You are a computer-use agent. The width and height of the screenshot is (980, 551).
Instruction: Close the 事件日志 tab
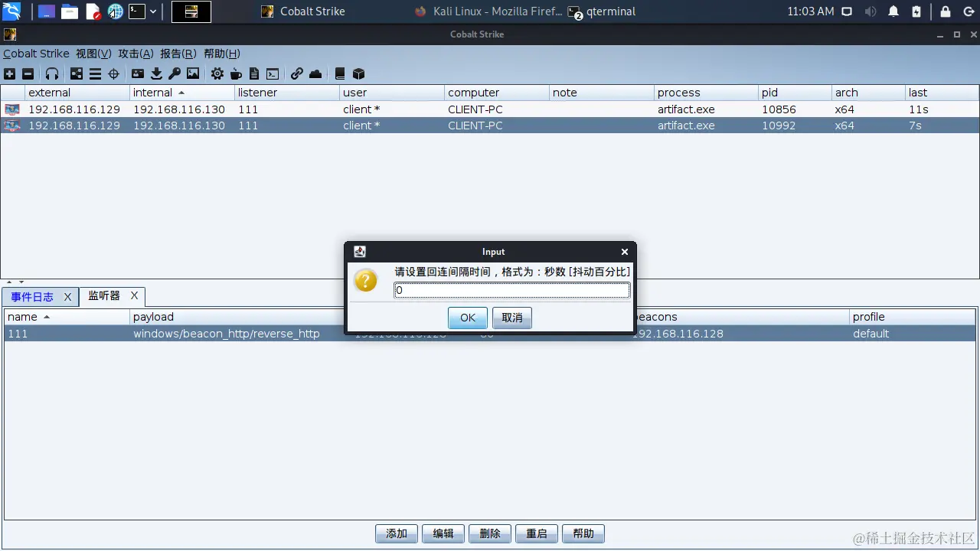pos(67,297)
